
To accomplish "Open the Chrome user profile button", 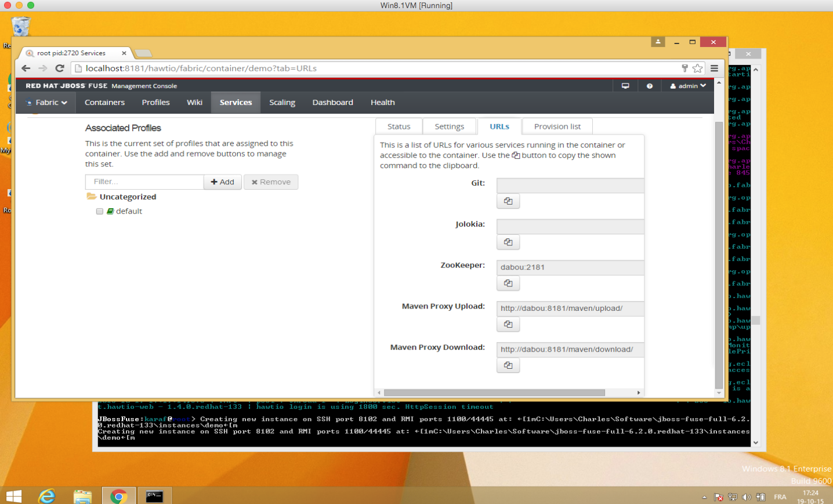I will 658,42.
